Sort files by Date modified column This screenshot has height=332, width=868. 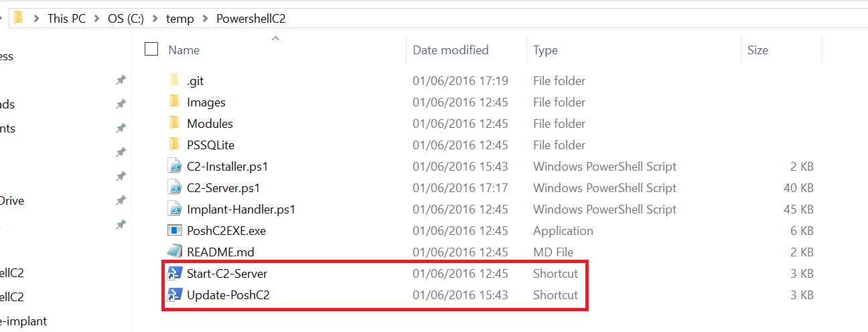point(450,50)
